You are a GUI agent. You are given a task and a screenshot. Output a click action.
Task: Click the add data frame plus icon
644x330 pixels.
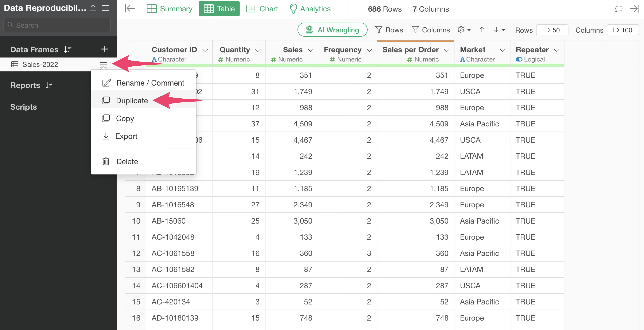point(104,49)
